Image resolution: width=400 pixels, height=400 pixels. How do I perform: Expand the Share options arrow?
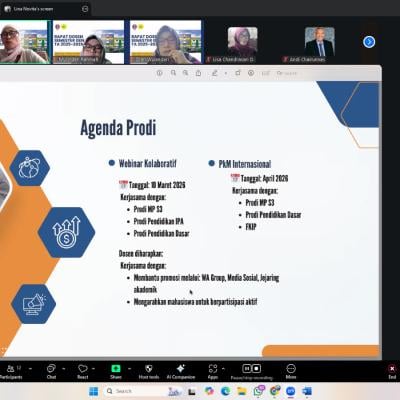point(129,369)
